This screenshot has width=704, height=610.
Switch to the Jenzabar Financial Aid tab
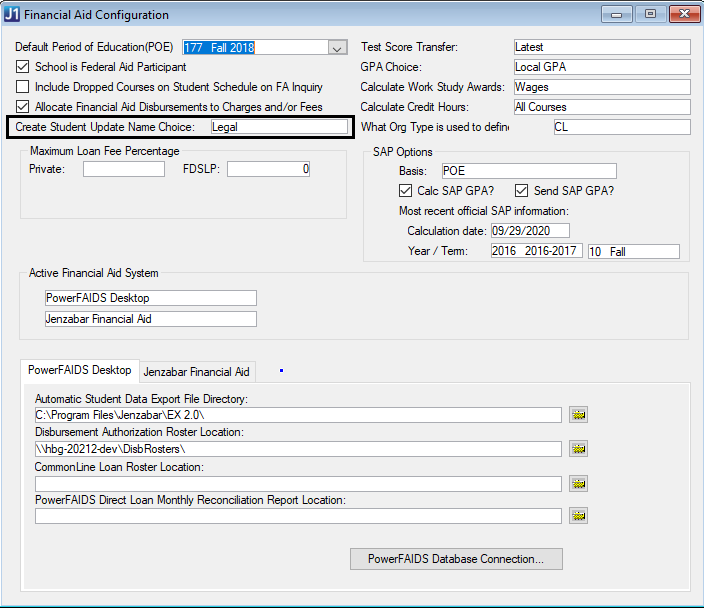tap(196, 372)
